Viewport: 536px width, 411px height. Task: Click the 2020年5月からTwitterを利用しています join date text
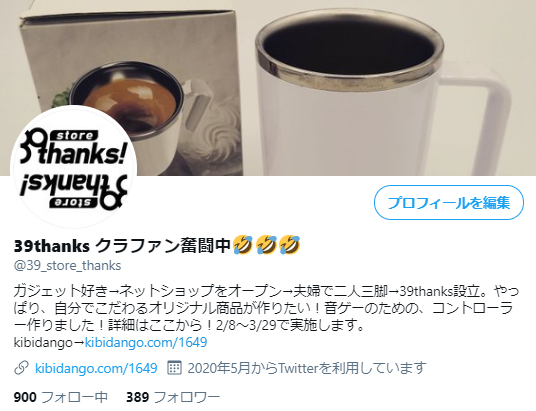pos(307,368)
